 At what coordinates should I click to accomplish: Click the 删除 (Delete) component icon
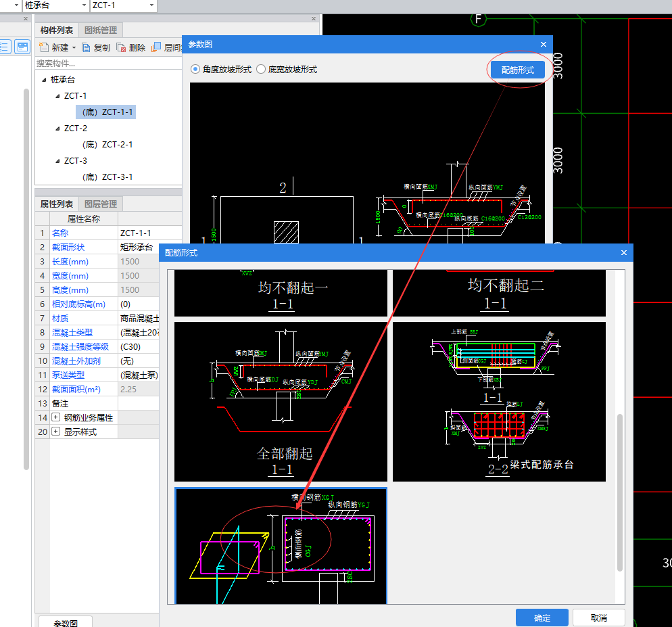(x=121, y=47)
